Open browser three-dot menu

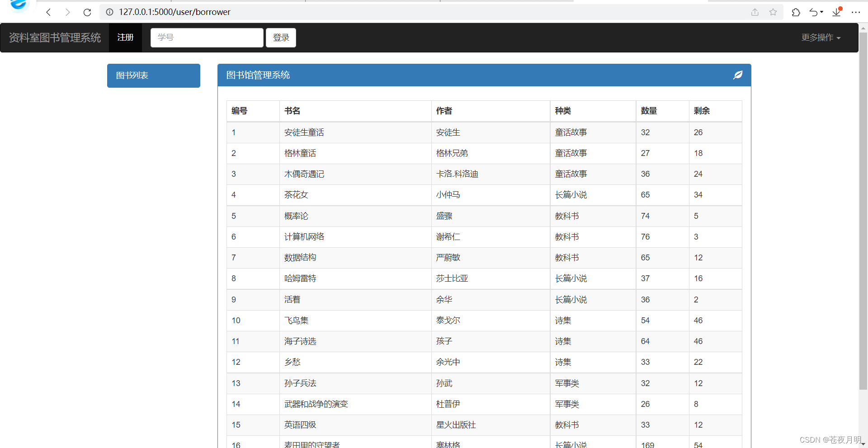tap(856, 12)
